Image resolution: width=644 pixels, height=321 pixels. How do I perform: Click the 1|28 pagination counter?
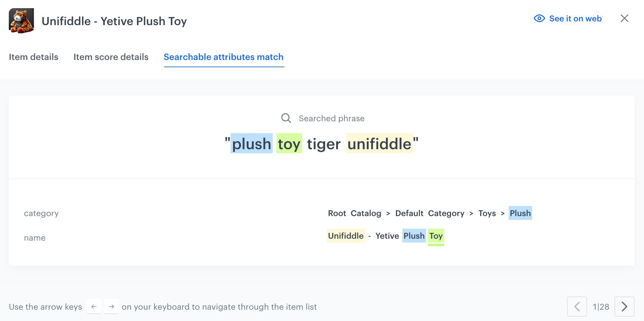(601, 307)
